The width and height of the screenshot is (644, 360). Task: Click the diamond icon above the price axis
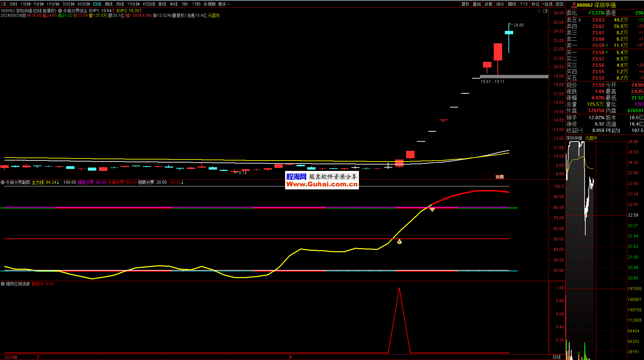point(539,11)
